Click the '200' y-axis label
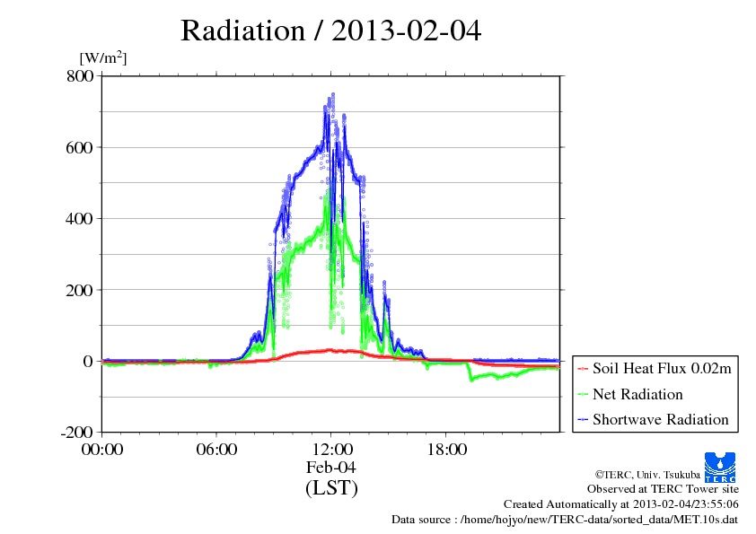This screenshot has height=534, width=756. coord(80,290)
